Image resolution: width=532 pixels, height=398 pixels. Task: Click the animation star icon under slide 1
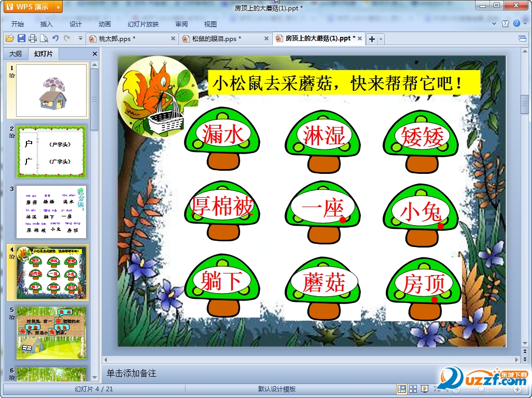[x=12, y=75]
